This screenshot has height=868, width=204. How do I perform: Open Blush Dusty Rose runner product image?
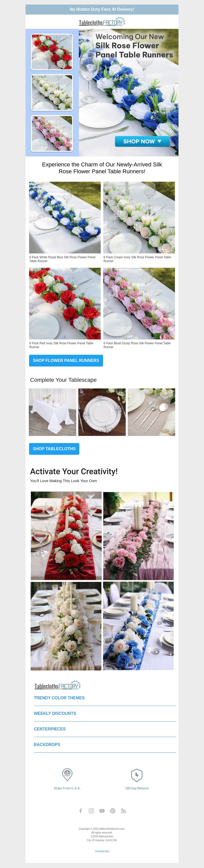point(139,303)
